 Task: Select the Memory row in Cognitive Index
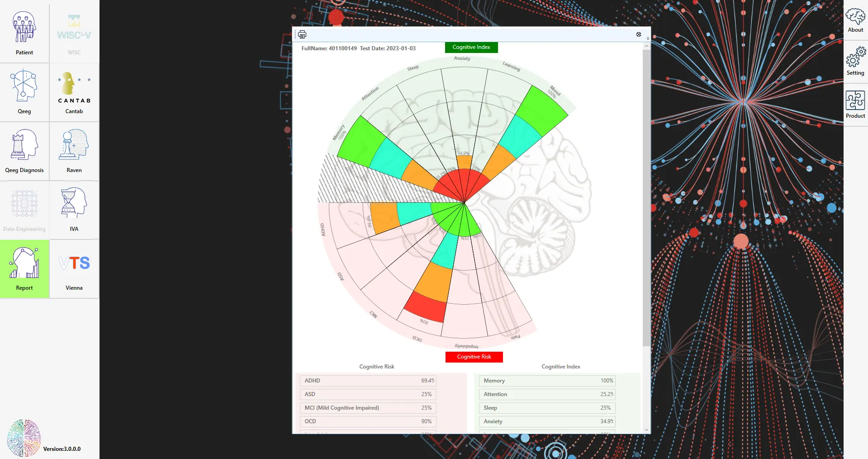point(547,381)
